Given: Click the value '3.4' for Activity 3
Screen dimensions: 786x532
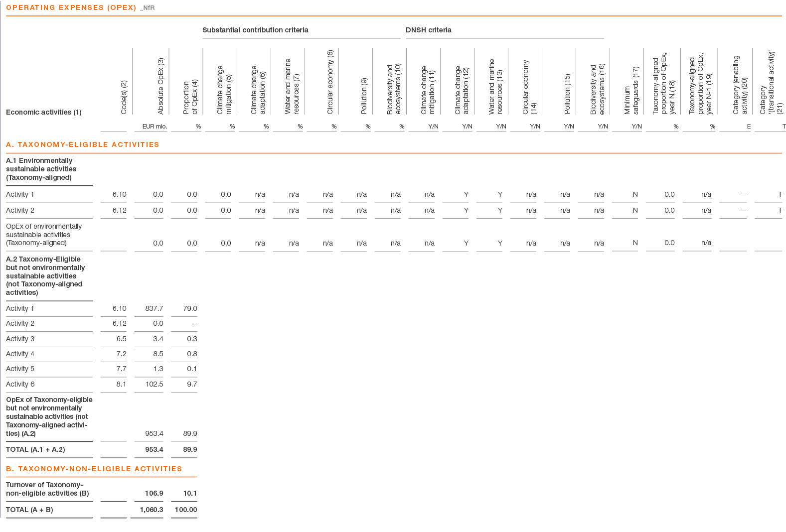Looking at the screenshot, I should [158, 339].
